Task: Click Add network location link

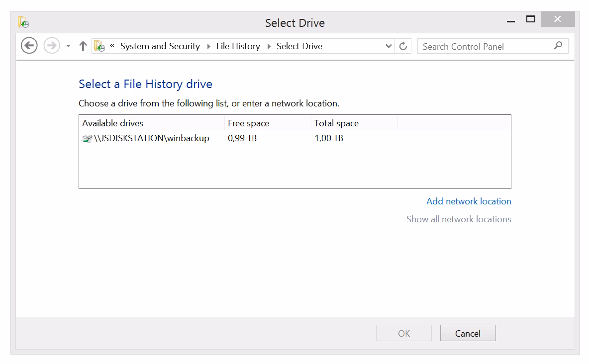Action: click(469, 201)
